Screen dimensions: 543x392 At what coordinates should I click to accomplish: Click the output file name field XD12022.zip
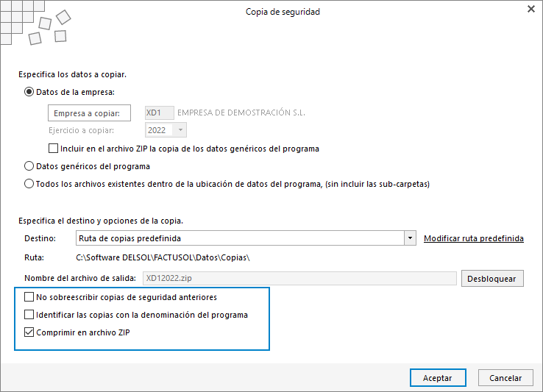click(x=299, y=279)
